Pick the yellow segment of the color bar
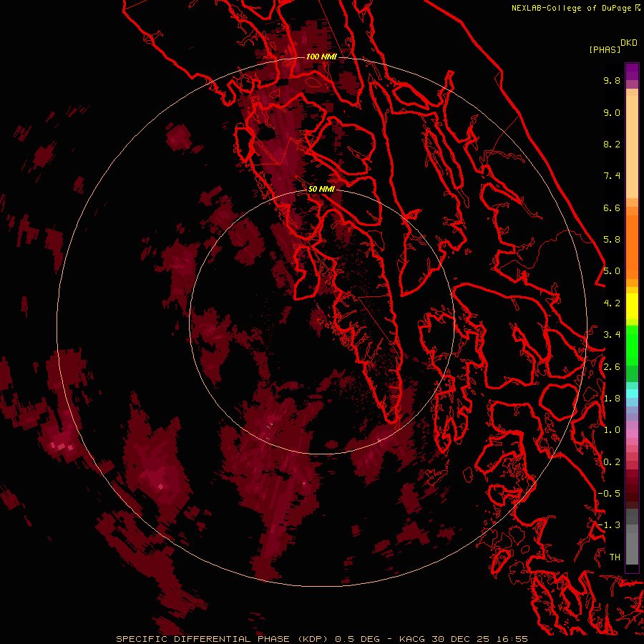 tap(632, 306)
